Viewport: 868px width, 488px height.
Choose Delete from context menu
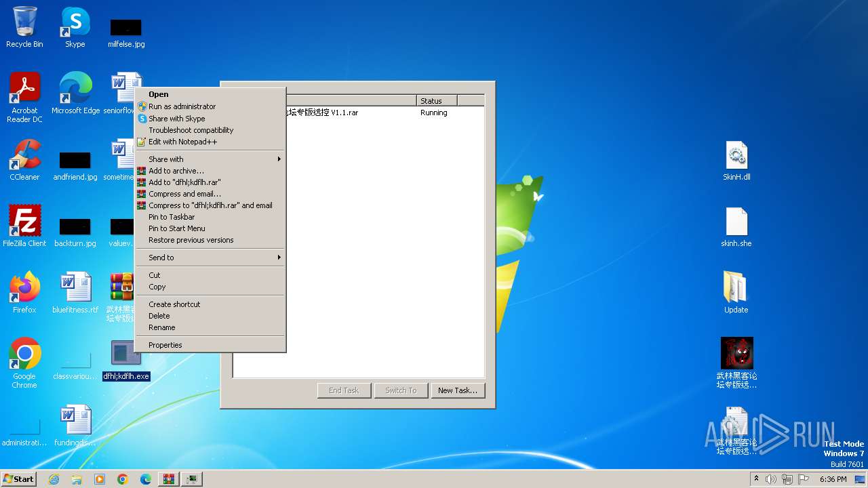coord(210,316)
